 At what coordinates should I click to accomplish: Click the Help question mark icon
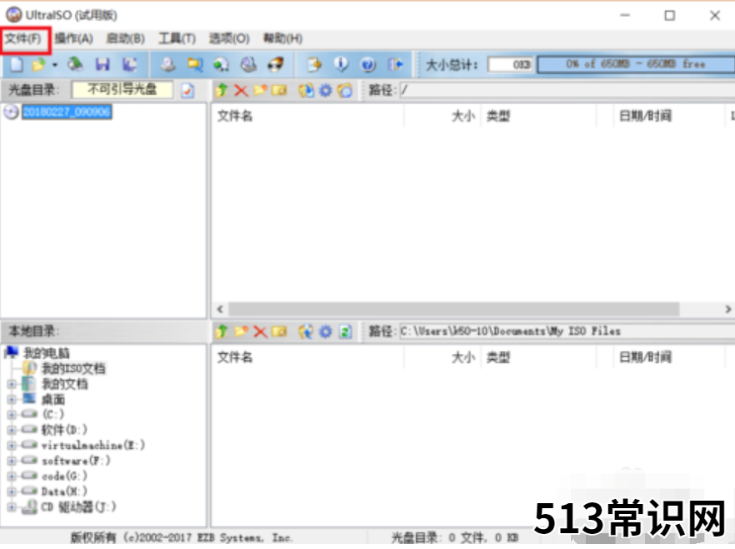[x=368, y=64]
